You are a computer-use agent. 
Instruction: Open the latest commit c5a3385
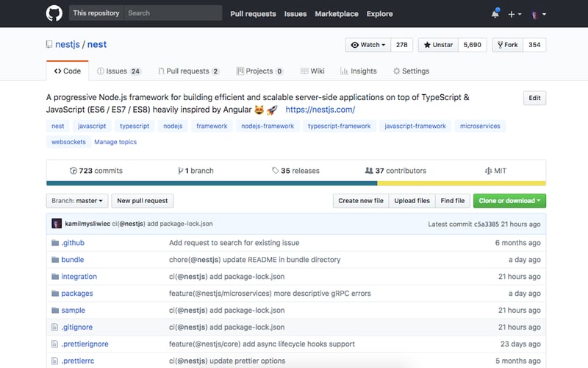tap(487, 224)
